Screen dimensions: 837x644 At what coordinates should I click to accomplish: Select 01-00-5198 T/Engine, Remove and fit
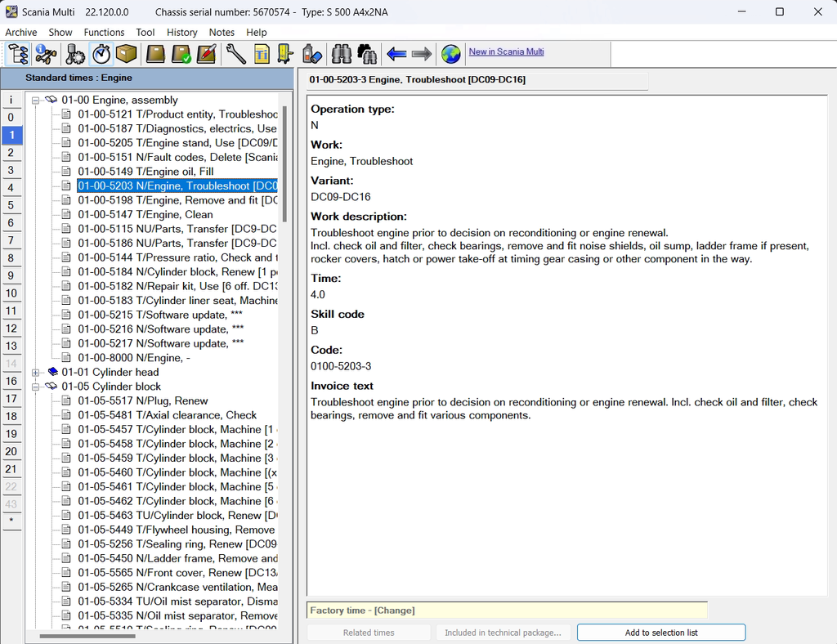[x=177, y=200]
